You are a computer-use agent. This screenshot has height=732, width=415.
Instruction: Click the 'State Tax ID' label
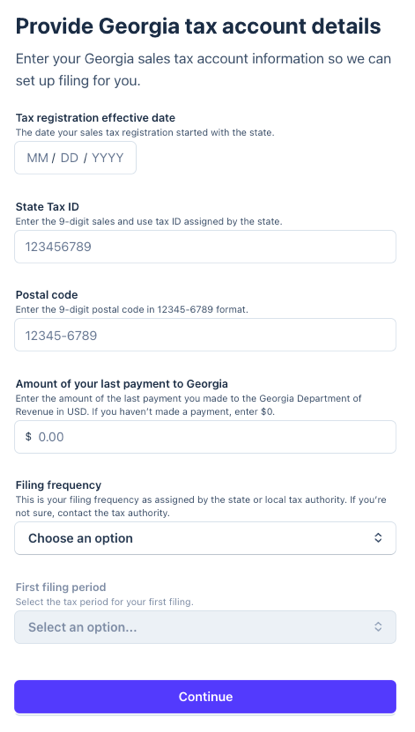(x=48, y=206)
